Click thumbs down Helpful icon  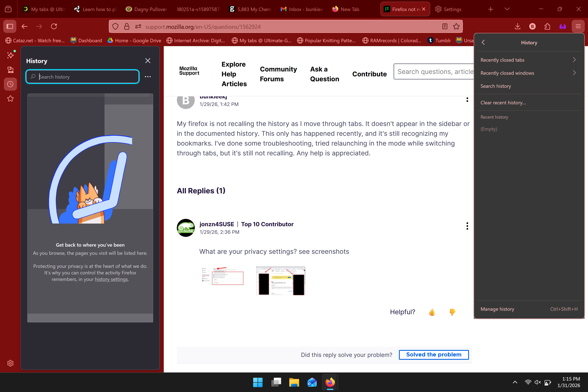(x=452, y=312)
